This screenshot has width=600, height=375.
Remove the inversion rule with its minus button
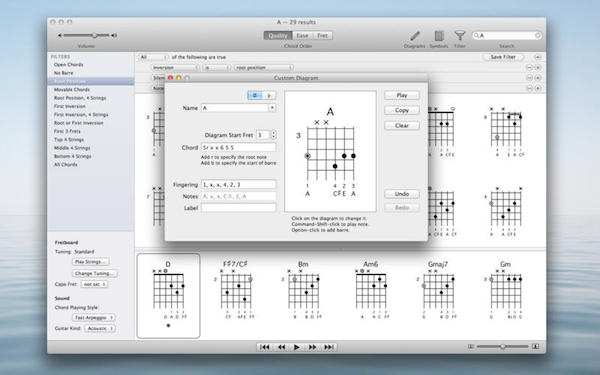(530, 67)
